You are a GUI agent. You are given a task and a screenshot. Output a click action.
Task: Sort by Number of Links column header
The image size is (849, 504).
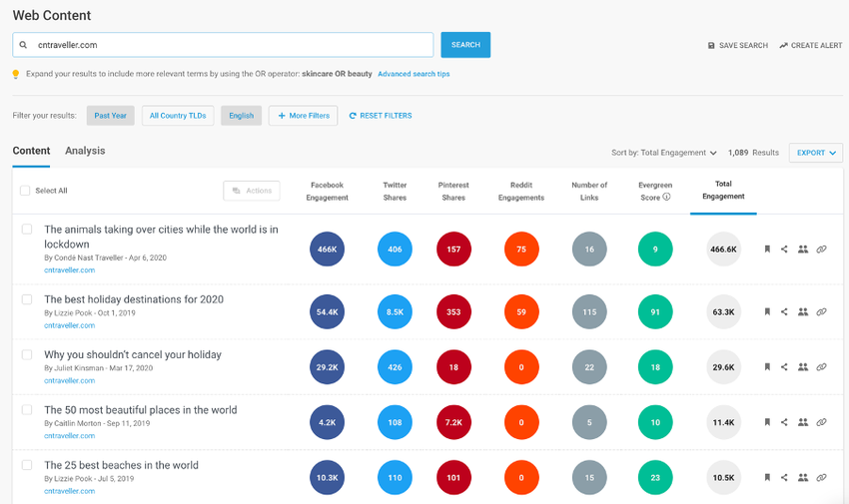[x=589, y=192]
